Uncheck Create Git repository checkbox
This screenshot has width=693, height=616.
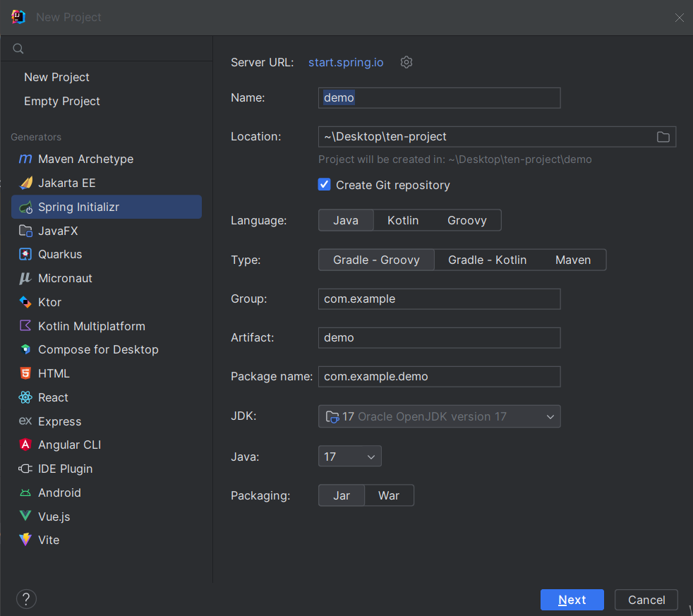[x=325, y=185]
